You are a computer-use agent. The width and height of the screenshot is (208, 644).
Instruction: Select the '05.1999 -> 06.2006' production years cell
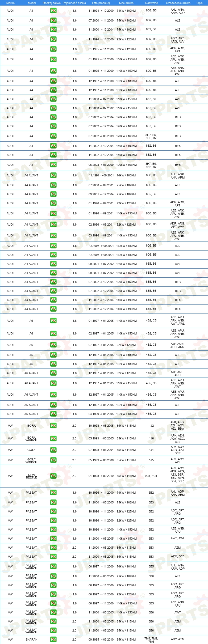[x=101, y=460]
